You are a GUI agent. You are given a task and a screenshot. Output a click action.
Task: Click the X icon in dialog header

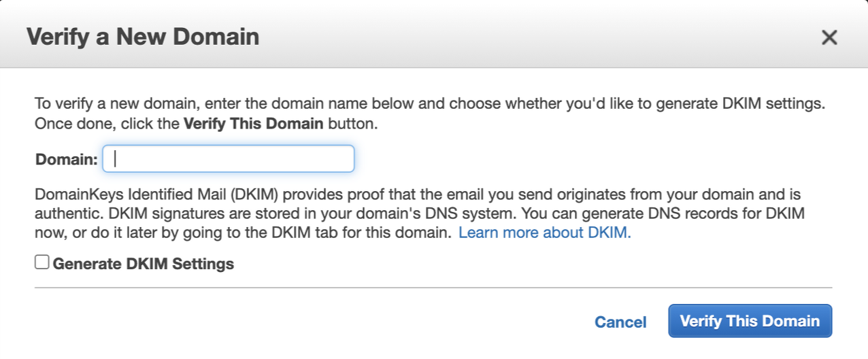click(x=829, y=37)
